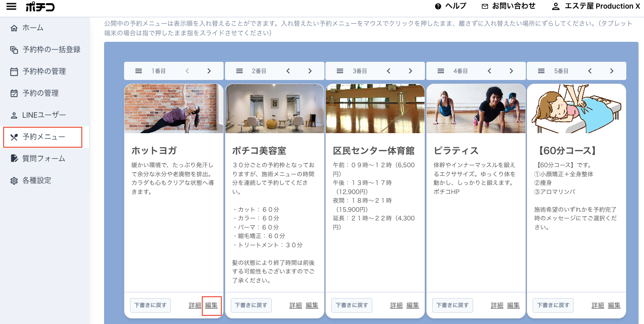This screenshot has width=644, height=324.
Task: Click the ピラティス card workout image
Action: click(x=476, y=108)
